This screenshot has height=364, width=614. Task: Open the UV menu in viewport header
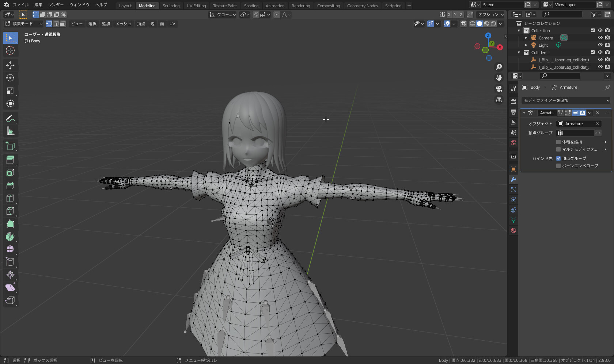[x=173, y=24]
